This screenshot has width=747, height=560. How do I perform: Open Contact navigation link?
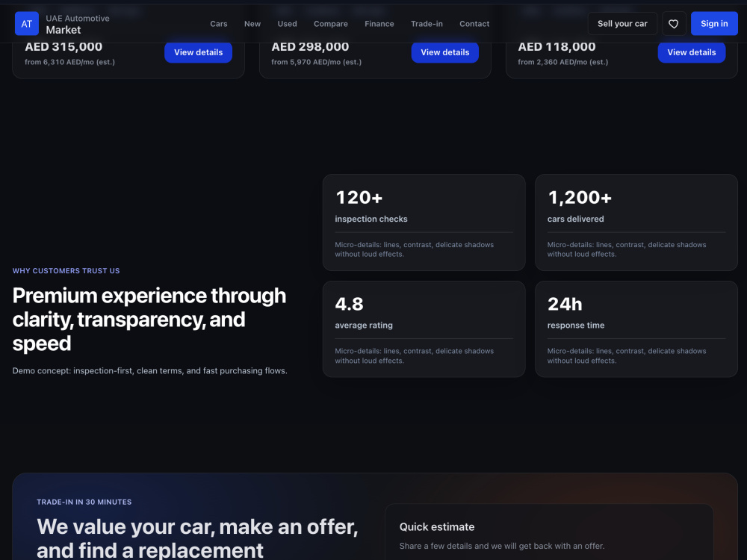tap(474, 24)
